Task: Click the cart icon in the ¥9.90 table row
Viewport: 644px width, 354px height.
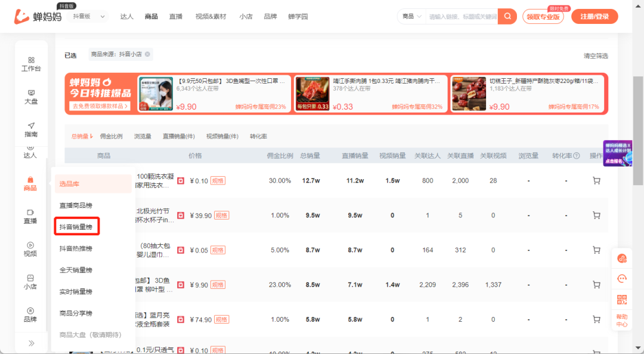Action: click(x=596, y=285)
